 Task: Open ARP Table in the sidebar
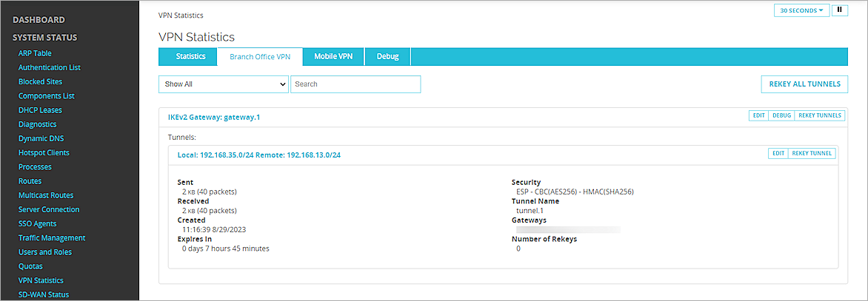pyautogui.click(x=35, y=53)
